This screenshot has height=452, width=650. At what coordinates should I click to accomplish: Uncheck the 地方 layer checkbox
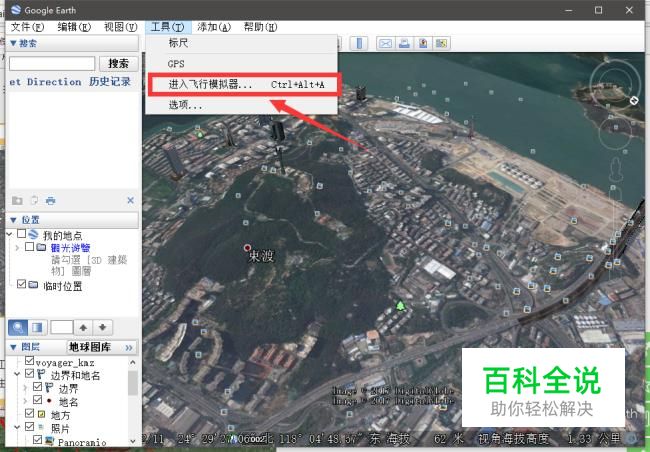tap(29, 413)
